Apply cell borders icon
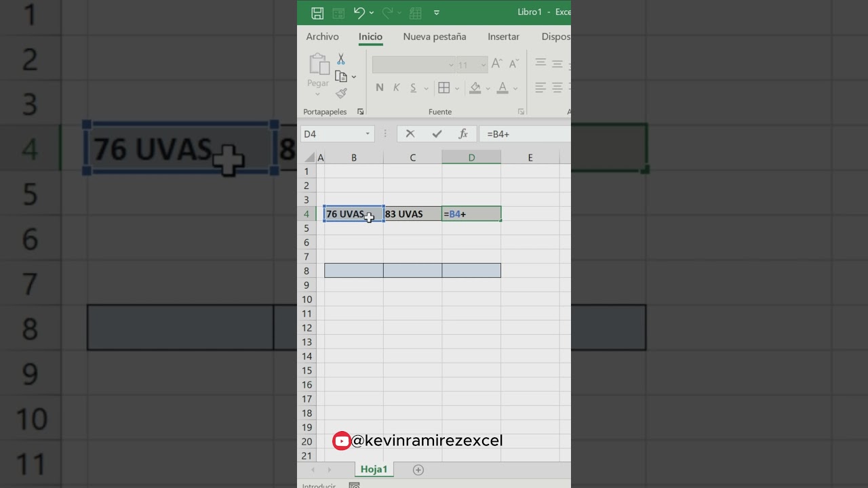 tap(444, 87)
